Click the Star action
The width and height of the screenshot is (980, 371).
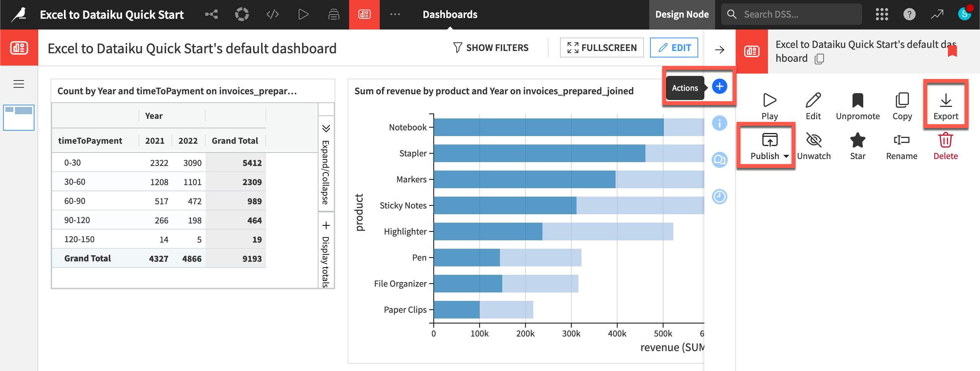(x=858, y=146)
